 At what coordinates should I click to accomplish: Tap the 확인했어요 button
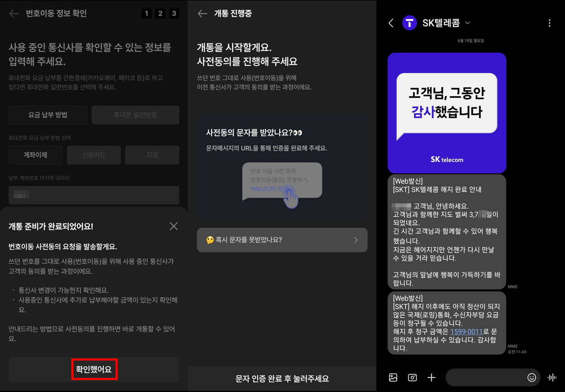click(x=94, y=369)
